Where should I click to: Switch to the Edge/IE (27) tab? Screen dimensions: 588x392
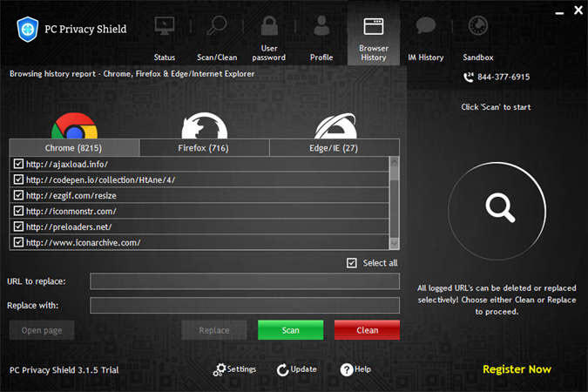(335, 148)
